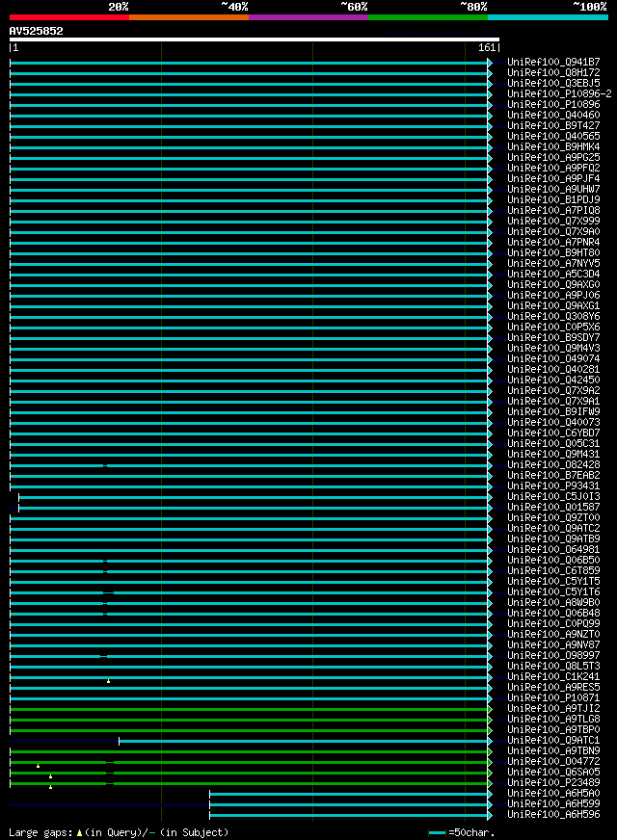
Task: Select the white AV525852 query sequence bar
Action: pos(255,39)
